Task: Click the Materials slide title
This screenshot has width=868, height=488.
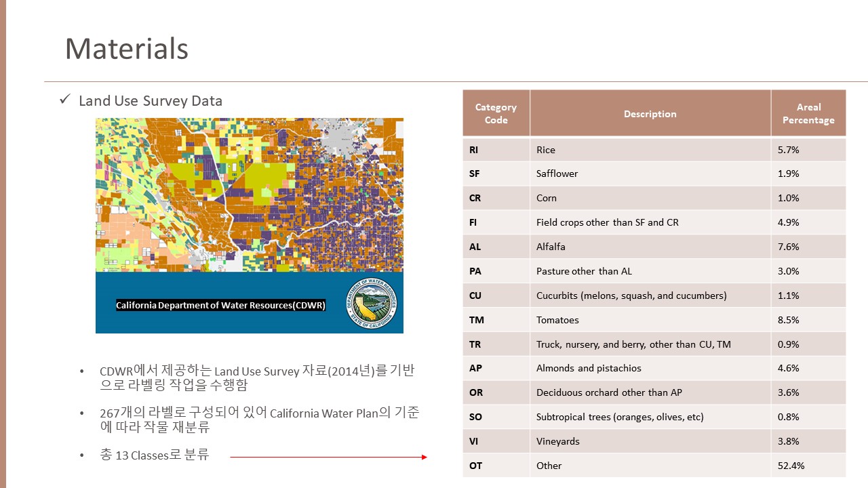Action: point(126,49)
